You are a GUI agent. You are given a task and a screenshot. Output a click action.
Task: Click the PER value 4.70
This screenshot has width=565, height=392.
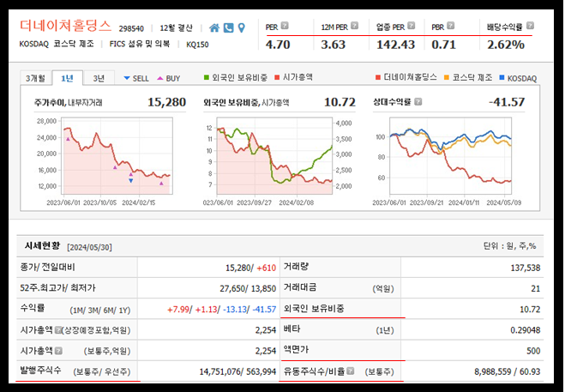[x=278, y=45]
